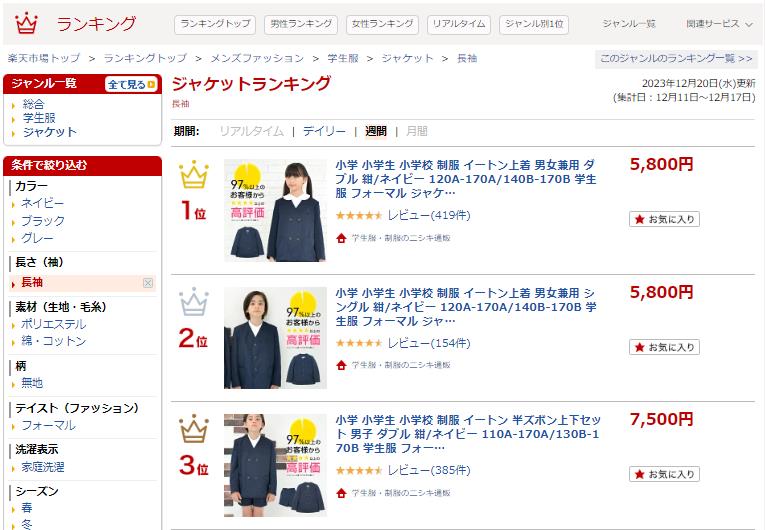This screenshot has height=530, width=765.
Task: Expand the 関連サービス dropdown
Action: tap(719, 23)
